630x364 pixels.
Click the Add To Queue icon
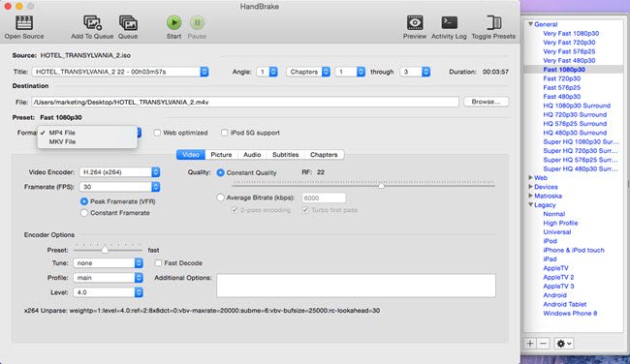tap(92, 23)
